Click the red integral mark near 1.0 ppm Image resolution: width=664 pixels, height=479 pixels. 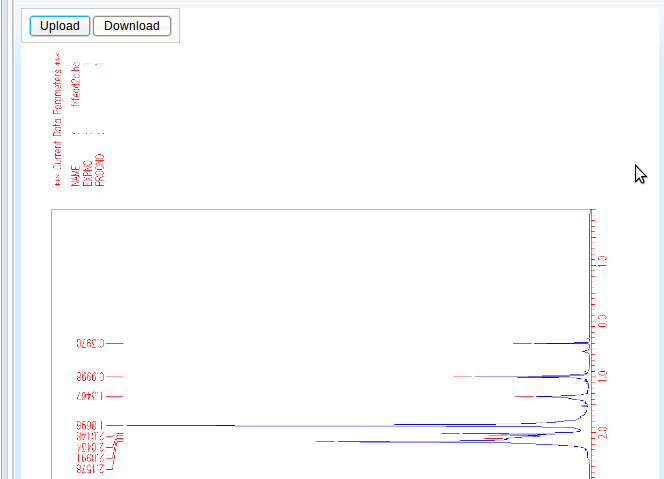click(x=462, y=377)
